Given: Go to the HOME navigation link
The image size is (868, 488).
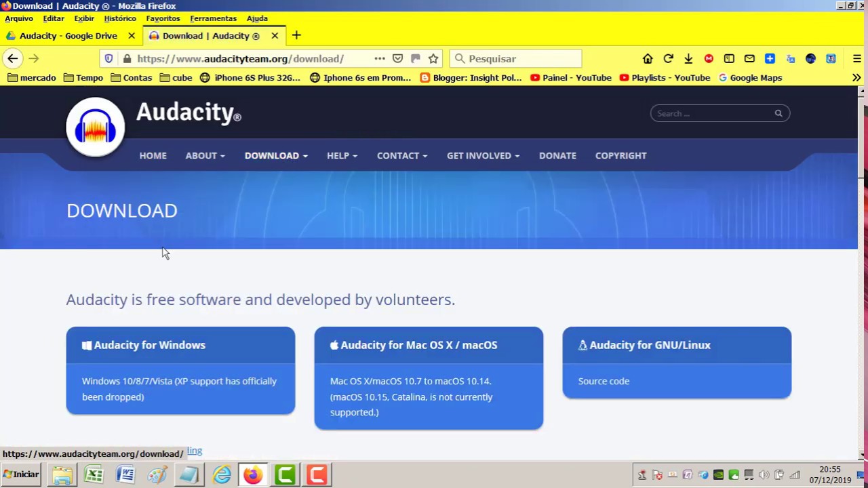Looking at the screenshot, I should (x=153, y=155).
